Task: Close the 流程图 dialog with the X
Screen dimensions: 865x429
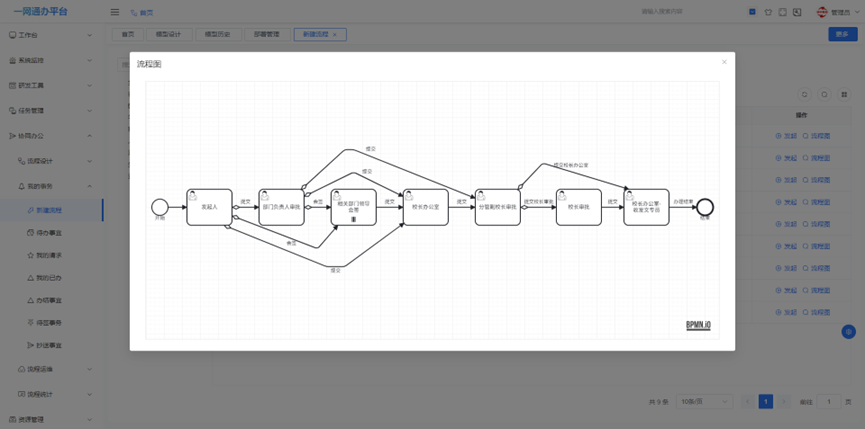Action: [x=724, y=62]
